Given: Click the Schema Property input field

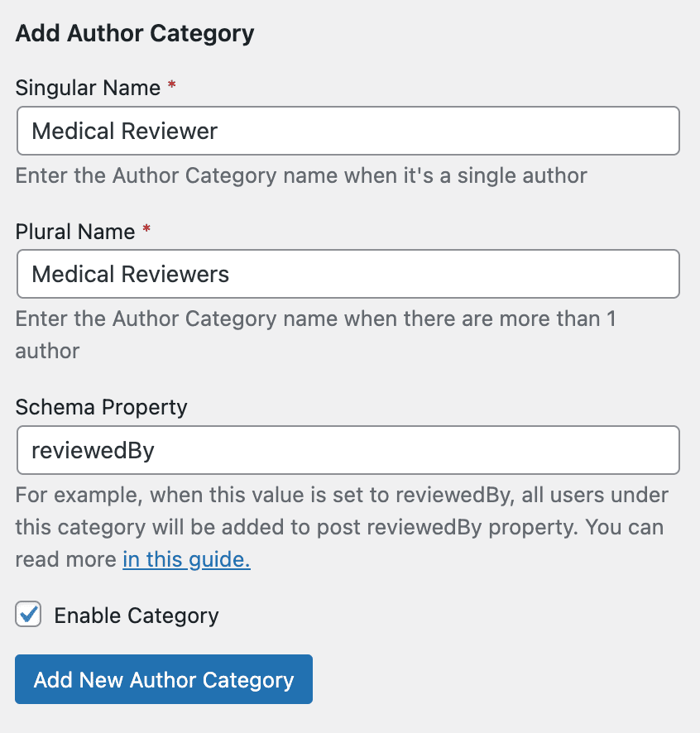Looking at the screenshot, I should pyautogui.click(x=348, y=450).
